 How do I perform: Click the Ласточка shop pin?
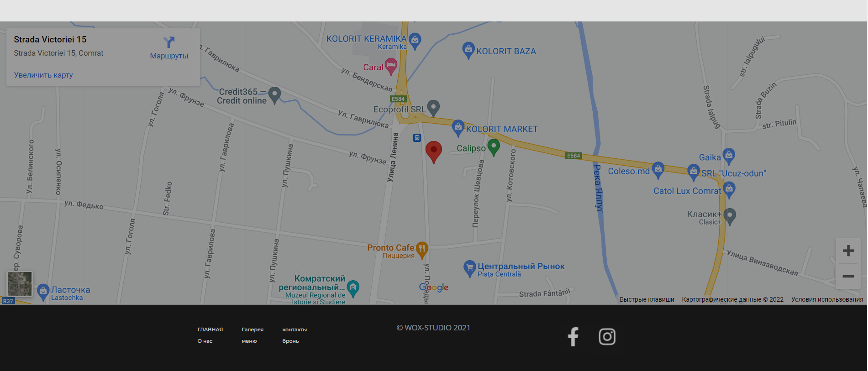(x=43, y=293)
